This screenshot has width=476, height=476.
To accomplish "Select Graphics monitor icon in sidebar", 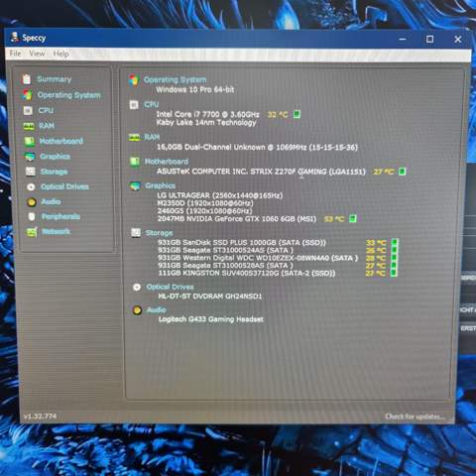I will pos(30,157).
